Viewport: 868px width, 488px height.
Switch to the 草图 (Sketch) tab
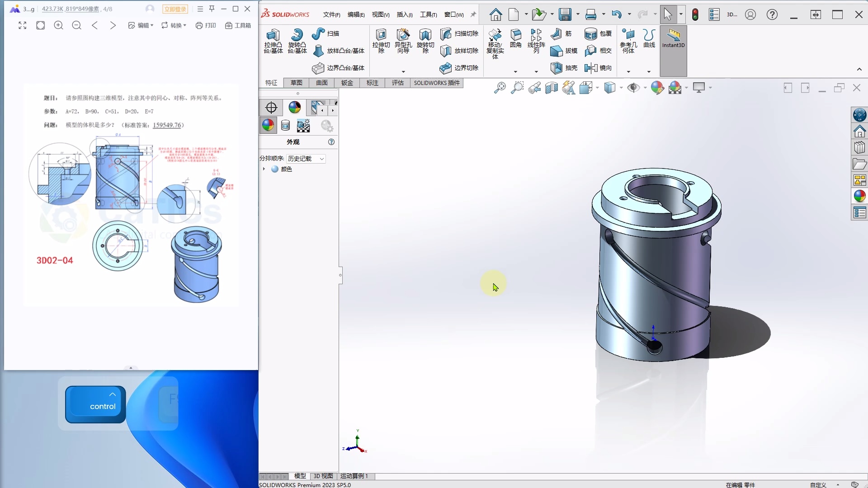tap(296, 83)
